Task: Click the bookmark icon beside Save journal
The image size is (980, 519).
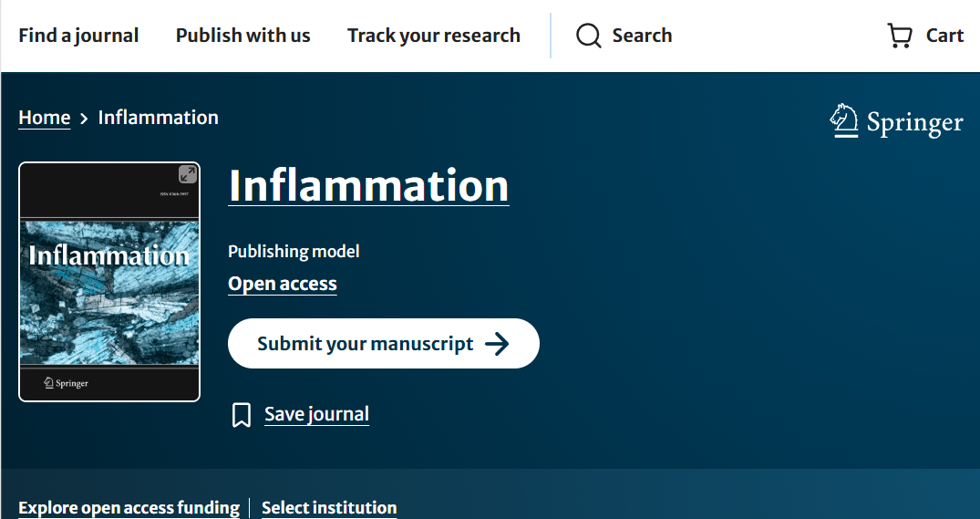Action: click(242, 415)
